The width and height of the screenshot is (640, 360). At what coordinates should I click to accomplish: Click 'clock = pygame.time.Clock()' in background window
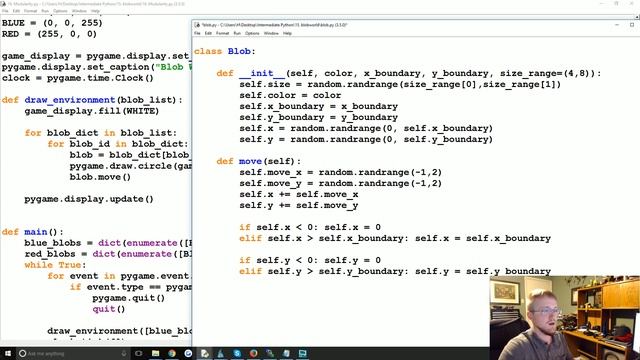click(x=78, y=78)
